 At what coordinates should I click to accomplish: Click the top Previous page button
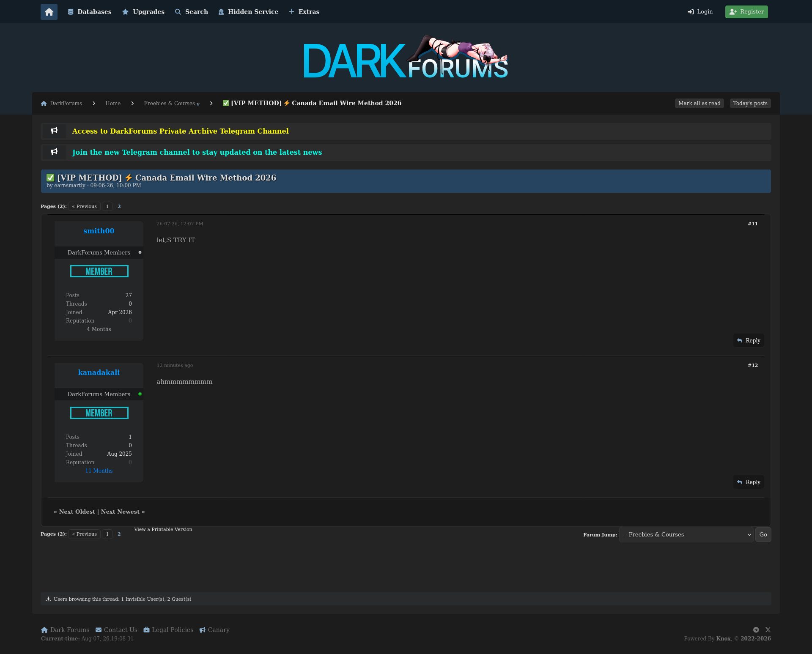(85, 206)
